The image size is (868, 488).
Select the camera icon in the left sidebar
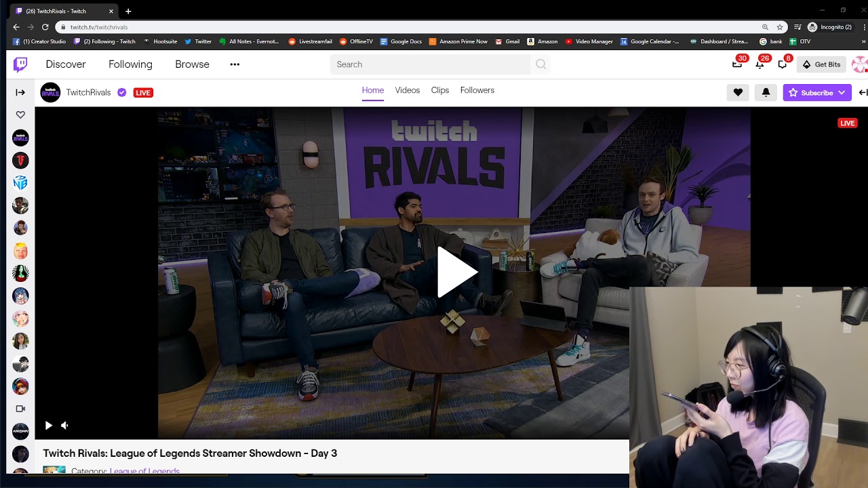[x=20, y=409]
